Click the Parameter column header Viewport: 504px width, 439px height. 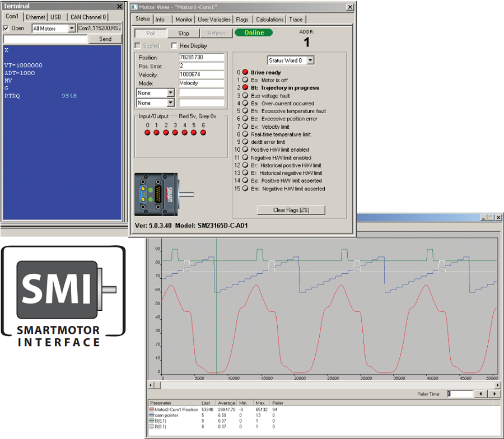tap(174, 403)
